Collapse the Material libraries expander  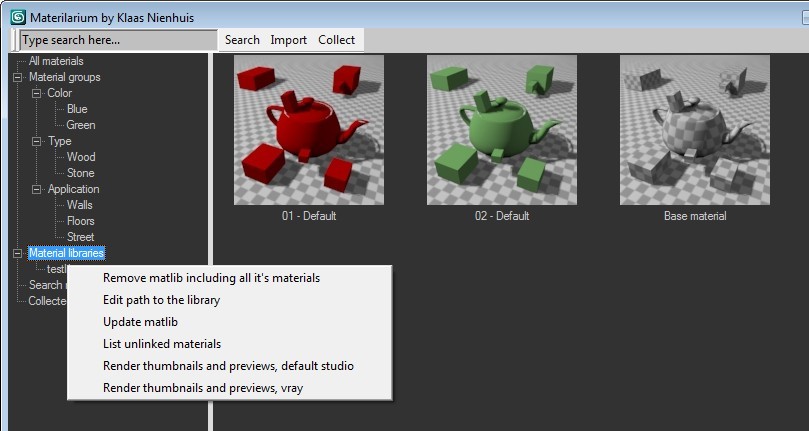pyautogui.click(x=18, y=253)
